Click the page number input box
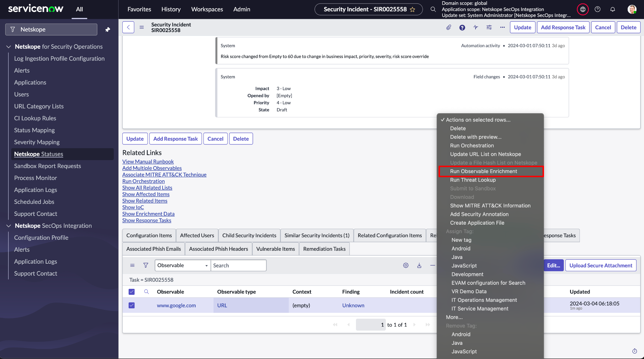The image size is (644, 359). (x=371, y=325)
